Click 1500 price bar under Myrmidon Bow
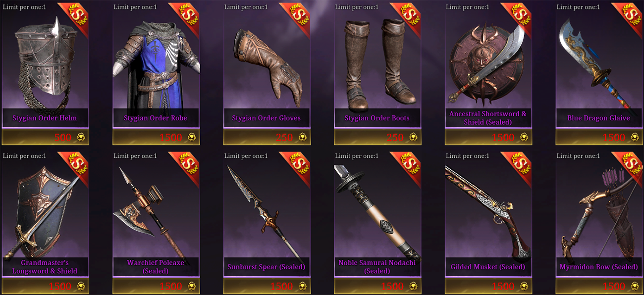 599,286
